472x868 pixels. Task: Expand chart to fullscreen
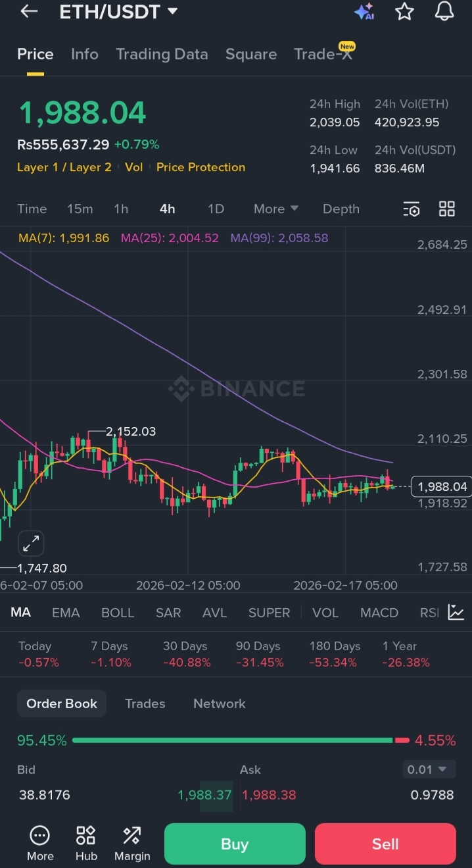pos(30,544)
